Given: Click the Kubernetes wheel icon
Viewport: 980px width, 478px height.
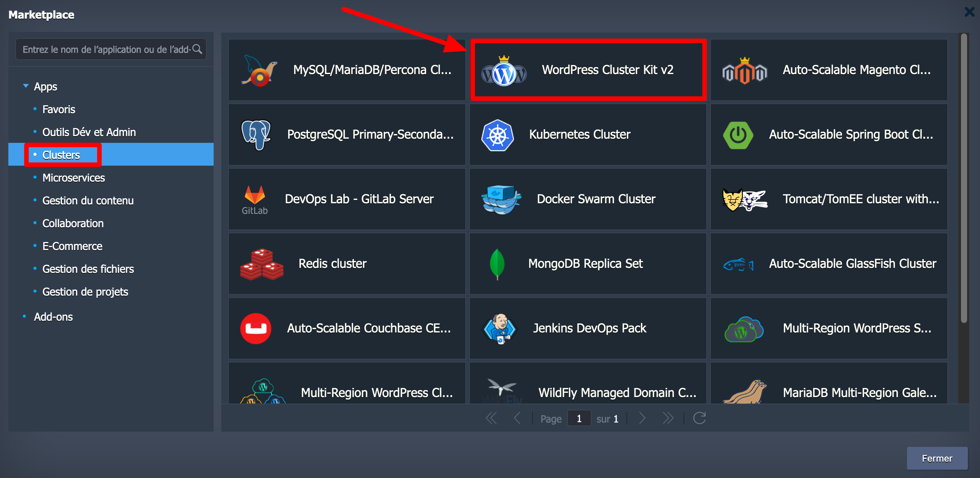Looking at the screenshot, I should (x=497, y=135).
